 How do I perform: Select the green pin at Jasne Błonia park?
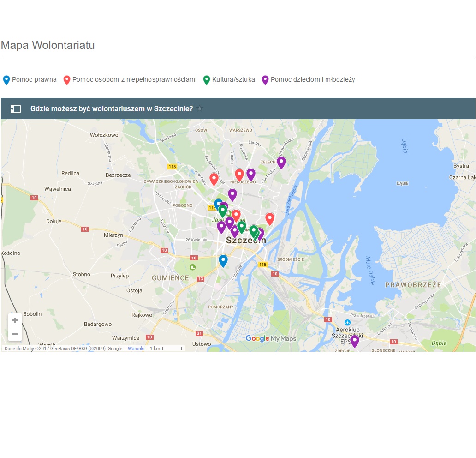click(223, 211)
